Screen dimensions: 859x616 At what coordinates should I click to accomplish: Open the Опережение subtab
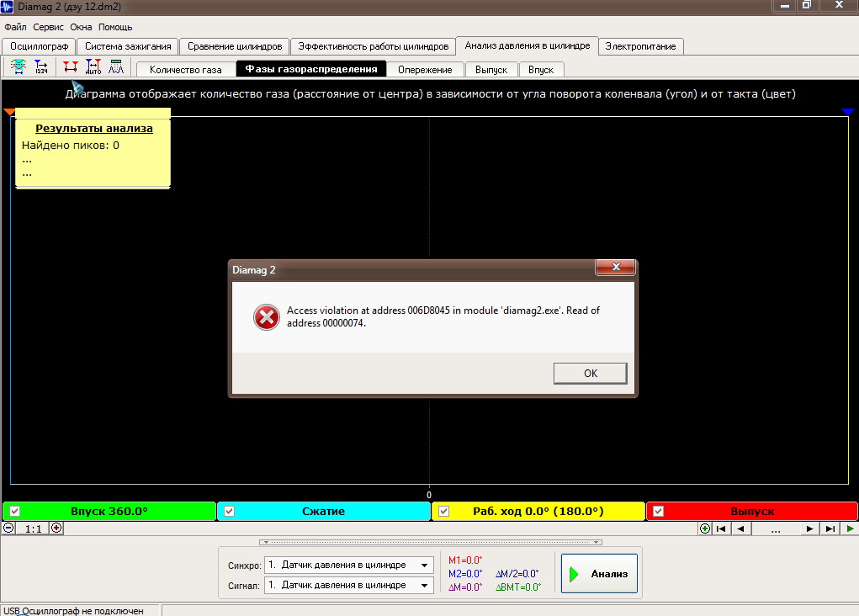(x=425, y=70)
